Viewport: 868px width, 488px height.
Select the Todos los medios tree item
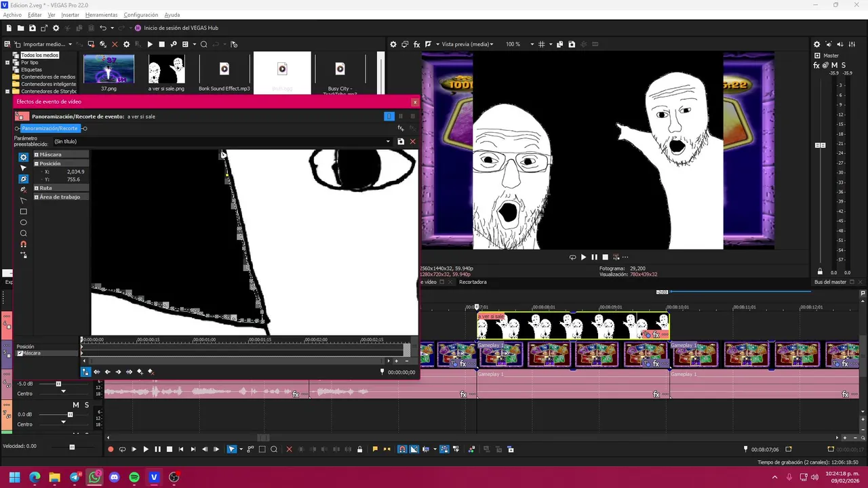pyautogui.click(x=39, y=55)
